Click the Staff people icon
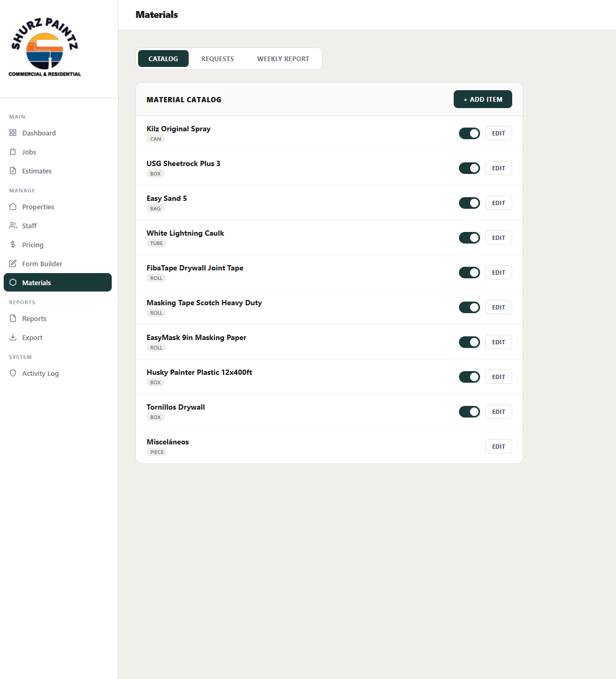This screenshot has width=616, height=679. [x=13, y=226]
